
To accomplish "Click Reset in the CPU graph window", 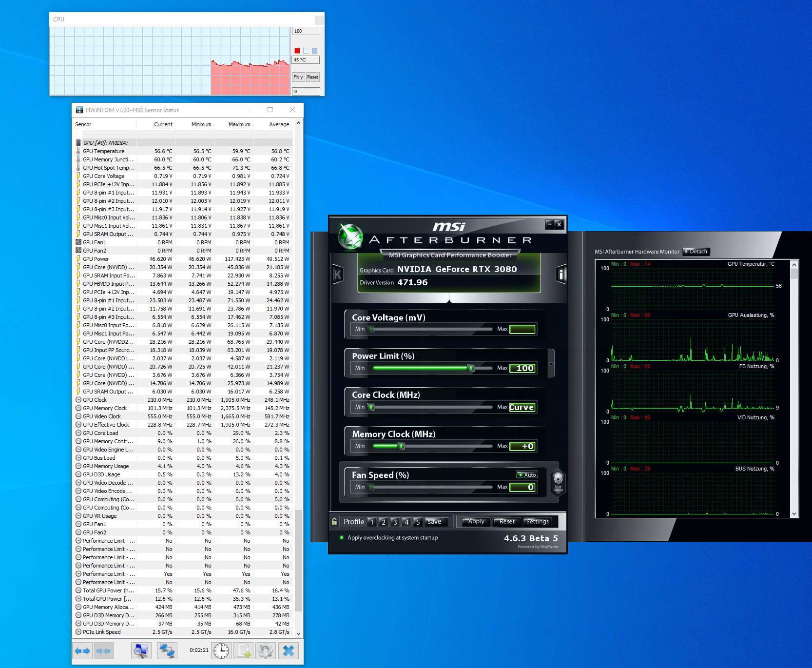I will coord(313,77).
